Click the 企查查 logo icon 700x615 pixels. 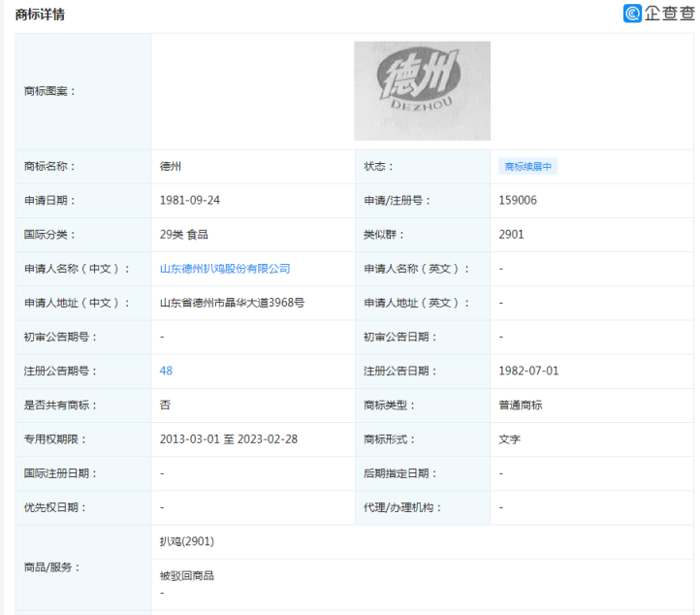pos(633,14)
